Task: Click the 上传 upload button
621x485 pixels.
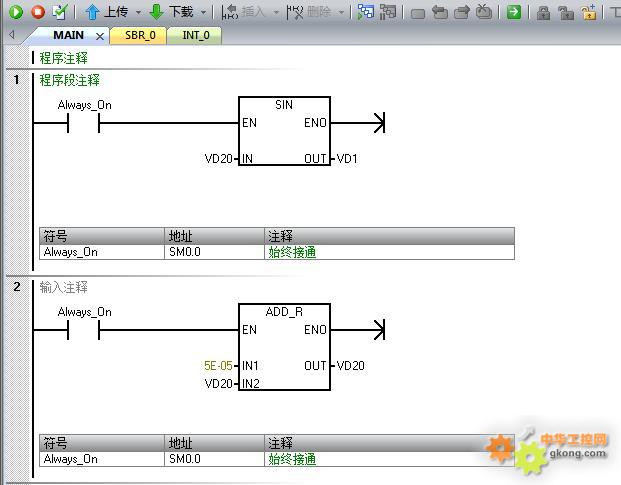Action: [x=106, y=12]
